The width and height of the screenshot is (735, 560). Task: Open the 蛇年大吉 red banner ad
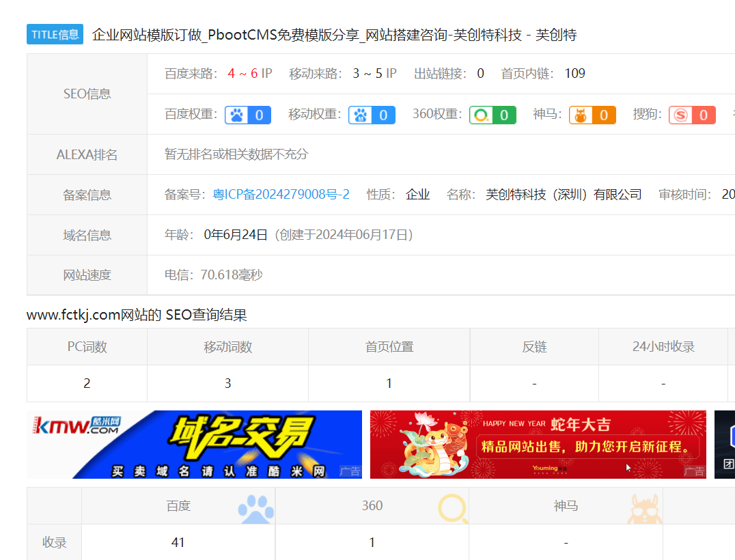coord(538,445)
